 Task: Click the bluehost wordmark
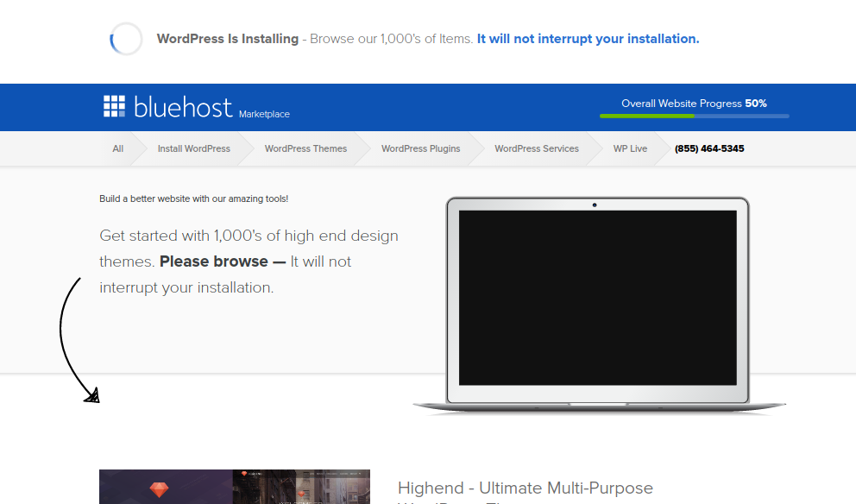pyautogui.click(x=183, y=107)
